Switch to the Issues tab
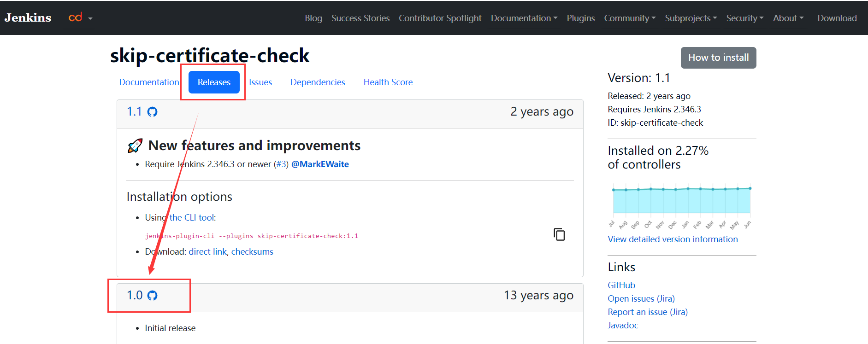868x344 pixels. 260,82
